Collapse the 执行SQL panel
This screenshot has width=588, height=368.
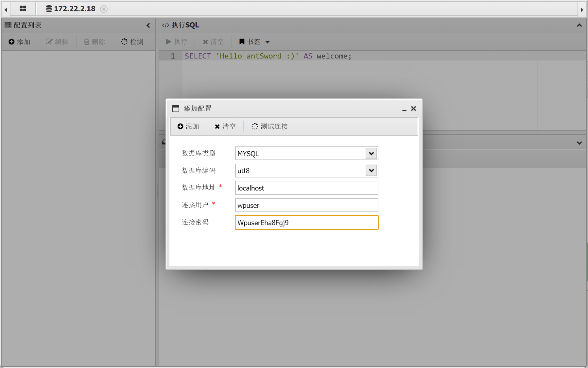579,25
